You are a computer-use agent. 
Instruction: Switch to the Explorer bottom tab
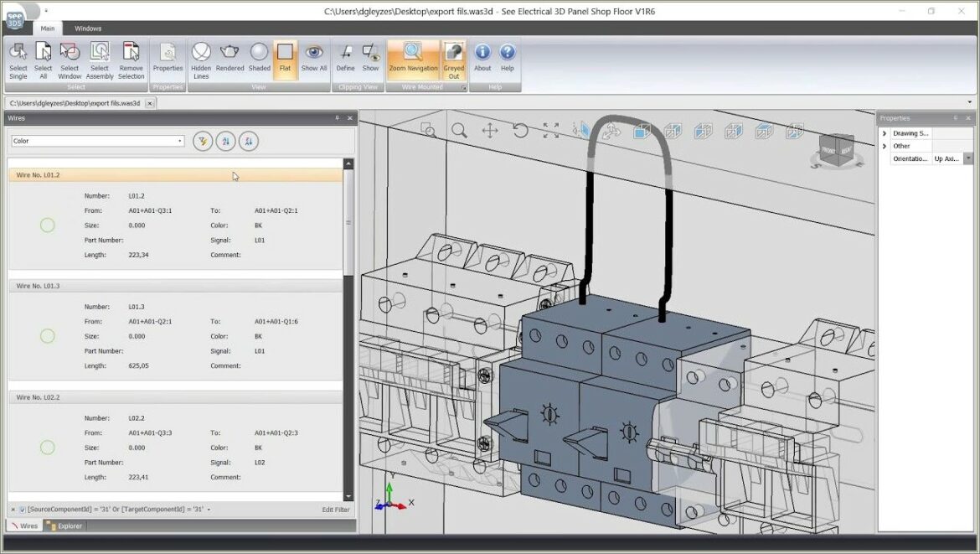tap(64, 526)
